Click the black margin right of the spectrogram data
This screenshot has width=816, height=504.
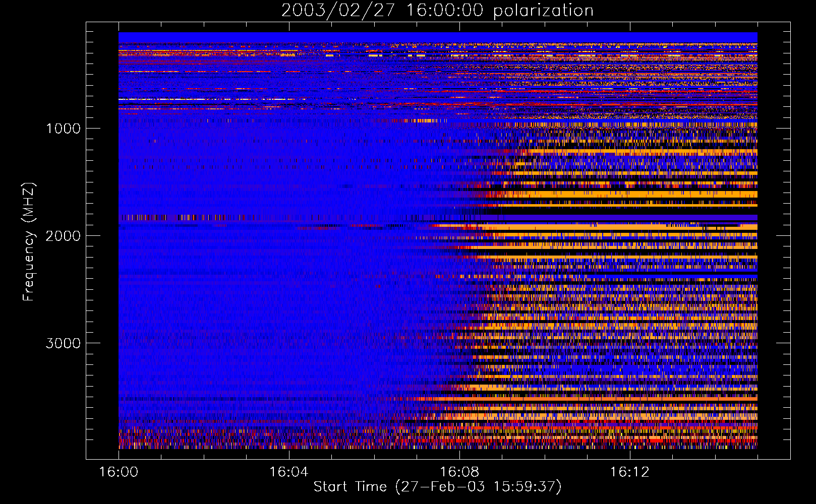(774, 240)
